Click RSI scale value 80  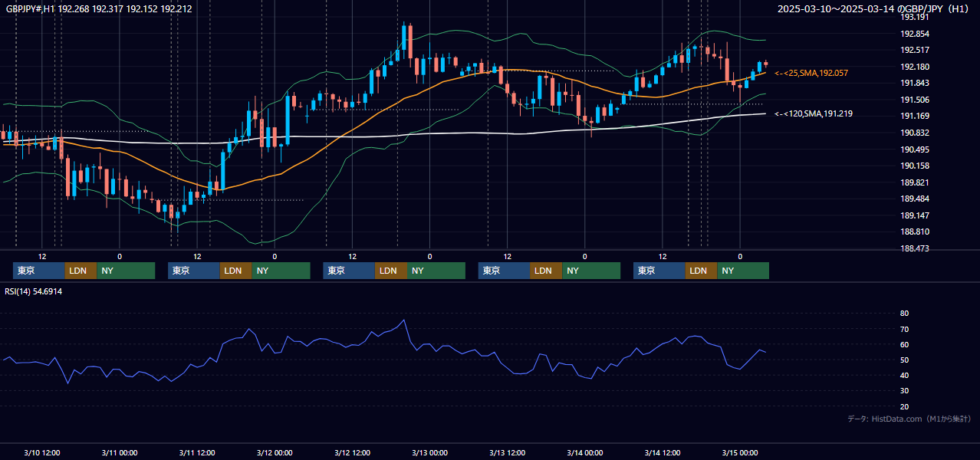point(904,314)
